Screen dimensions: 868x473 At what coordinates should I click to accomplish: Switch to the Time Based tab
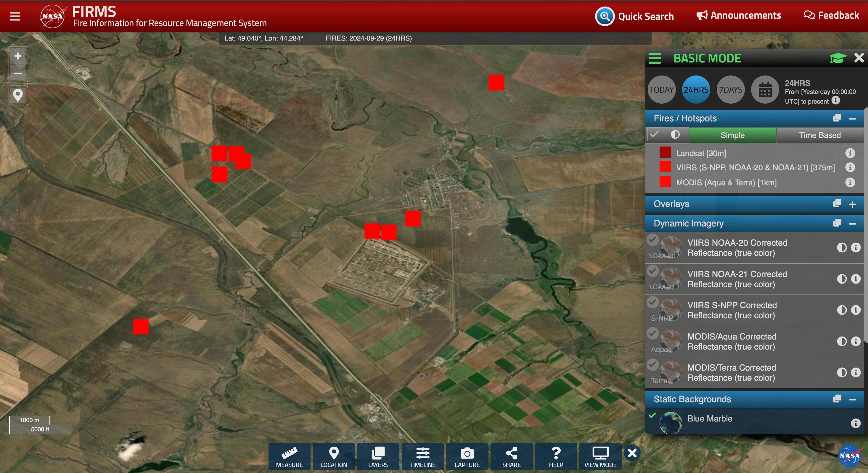pyautogui.click(x=819, y=135)
